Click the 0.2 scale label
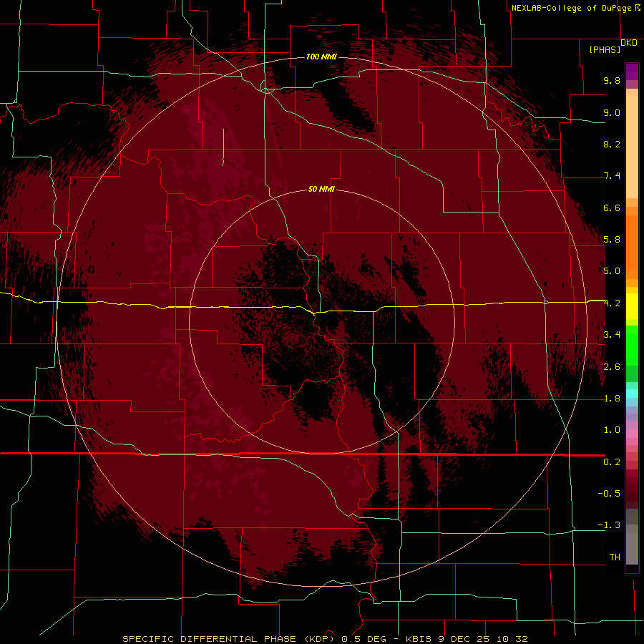The width and height of the screenshot is (644, 644). (x=612, y=462)
